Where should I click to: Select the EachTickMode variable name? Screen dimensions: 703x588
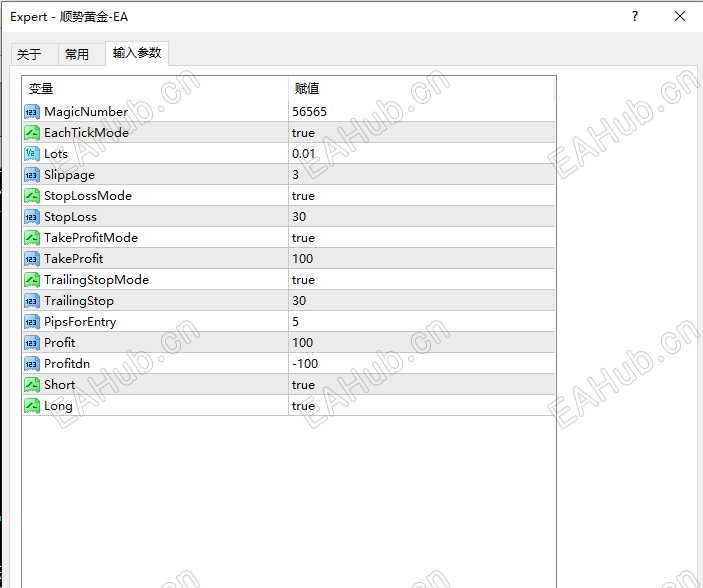tap(86, 133)
